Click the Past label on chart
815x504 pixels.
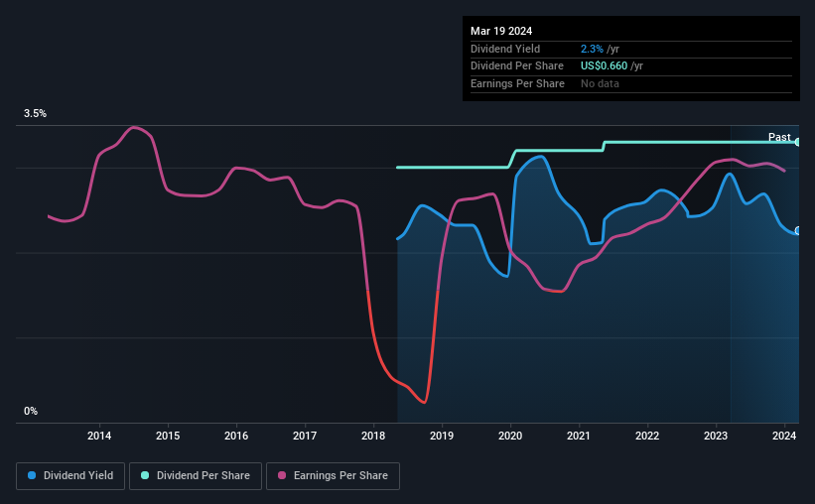click(779, 137)
